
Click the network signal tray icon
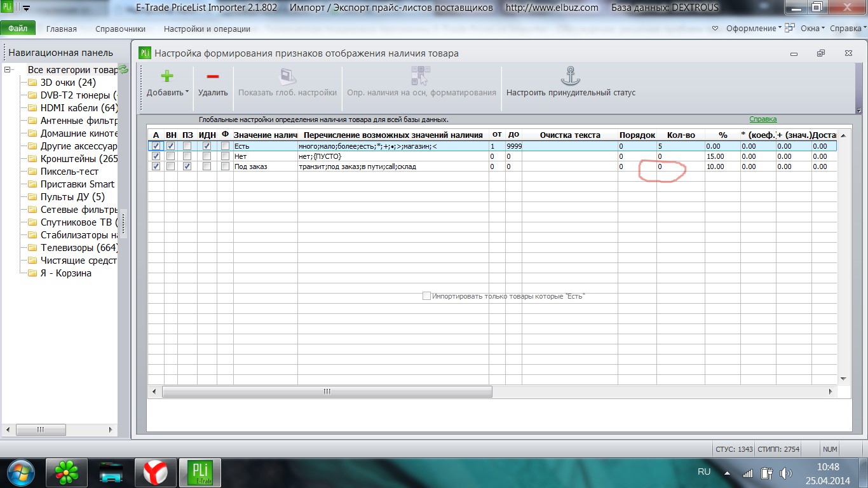748,473
